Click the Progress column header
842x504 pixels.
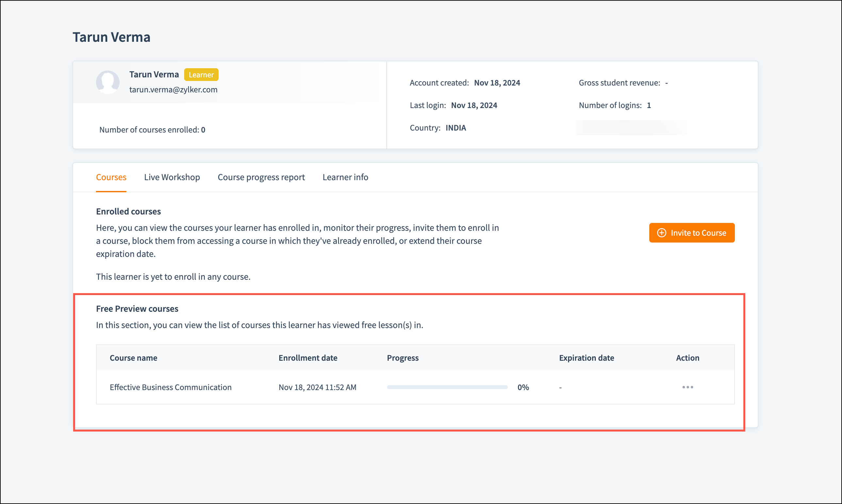click(403, 358)
